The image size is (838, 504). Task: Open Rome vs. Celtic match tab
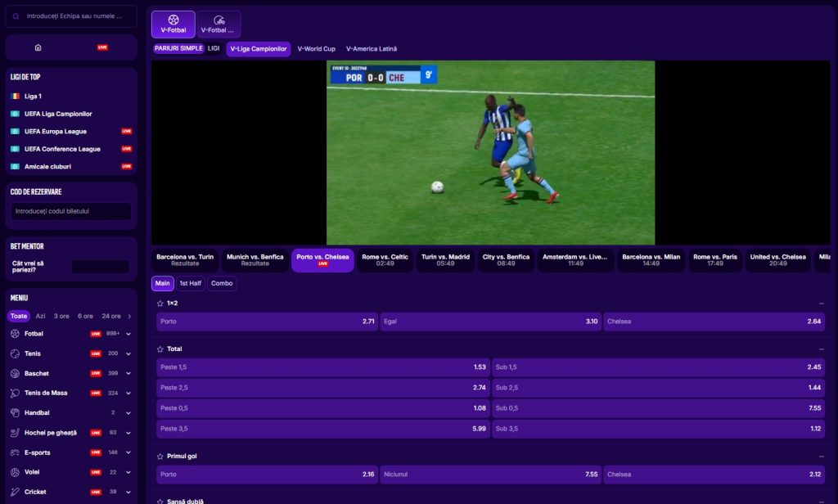[385, 260]
